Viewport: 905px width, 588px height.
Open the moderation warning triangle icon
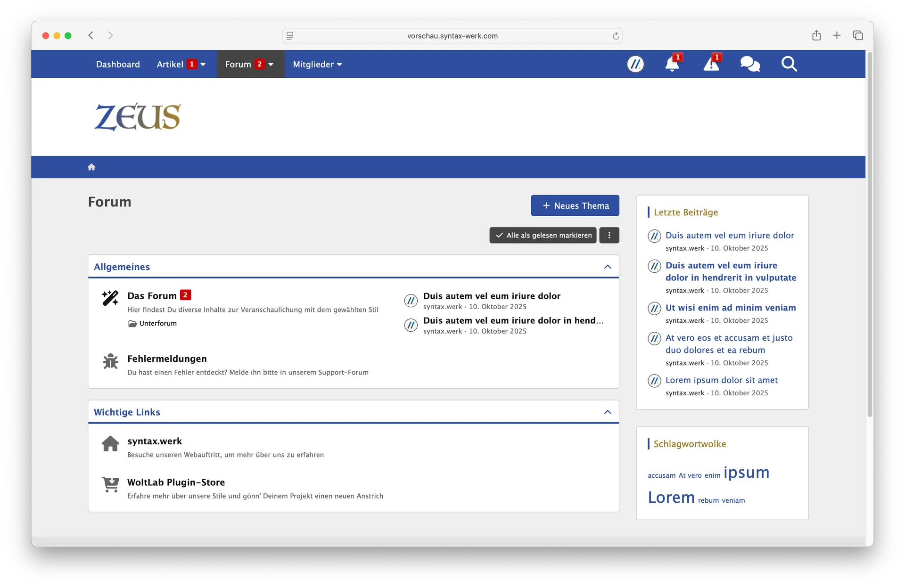pos(711,64)
